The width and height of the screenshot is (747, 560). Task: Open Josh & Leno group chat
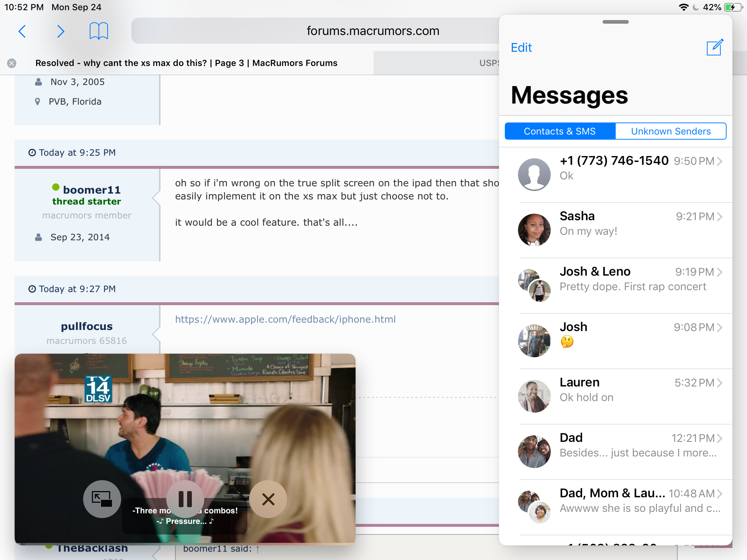coord(616,285)
